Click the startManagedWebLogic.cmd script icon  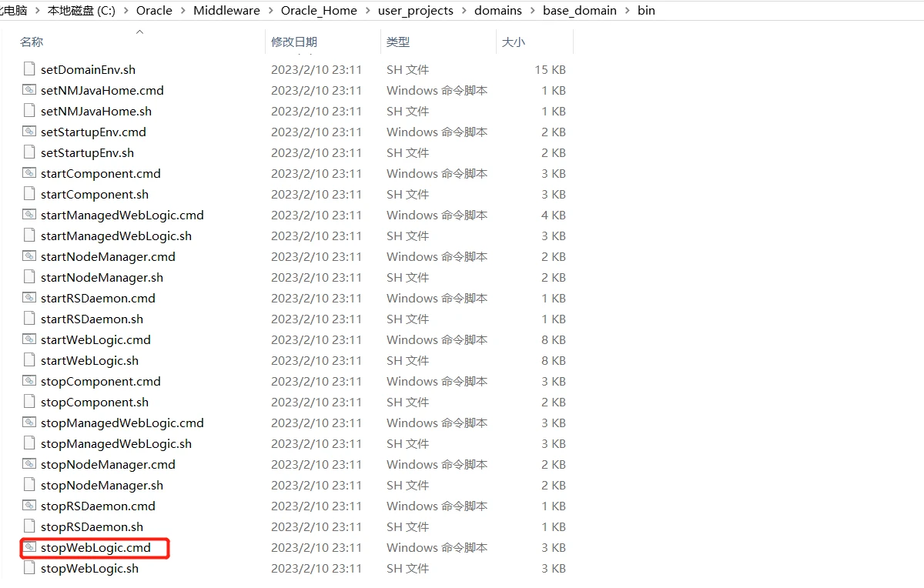pos(29,215)
